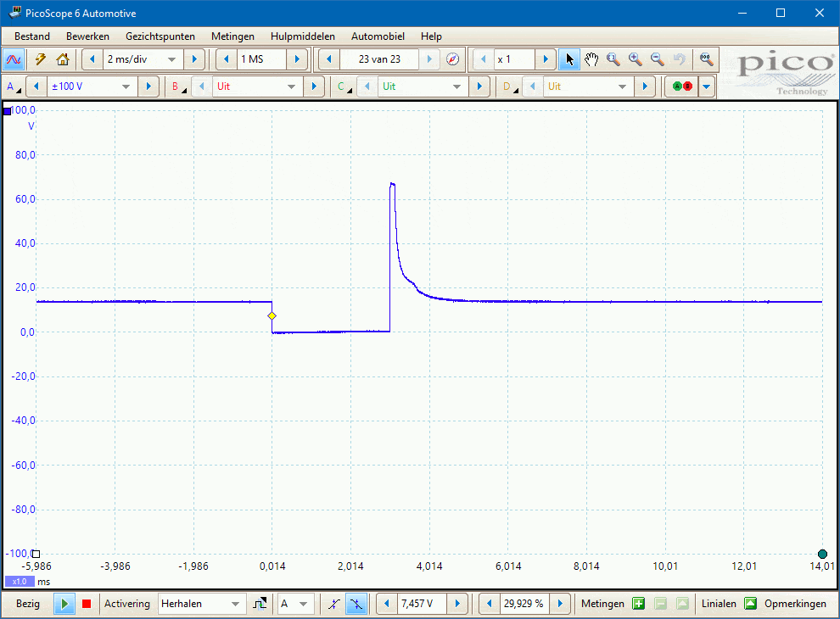The image size is (840, 619).
Task: Open the Hulpmiddelen menu
Action: (303, 36)
